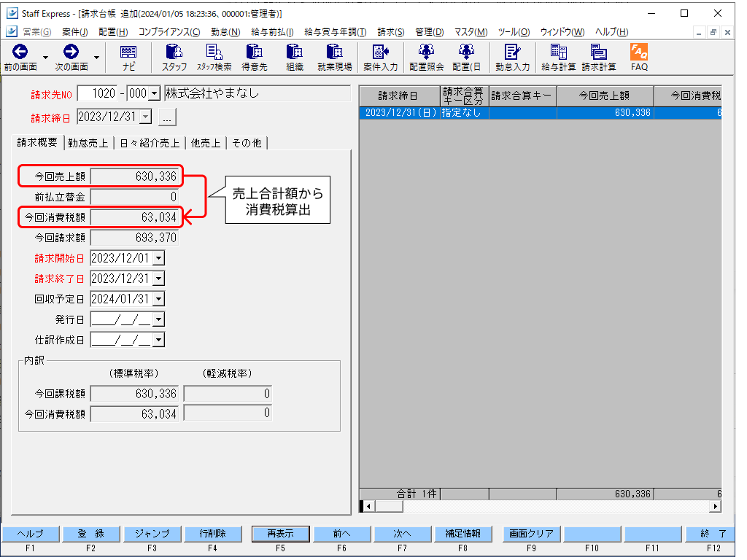This screenshot has width=747, height=560.
Task: Expand the 前の画面 history dropdown arrow
Action: pos(46,58)
